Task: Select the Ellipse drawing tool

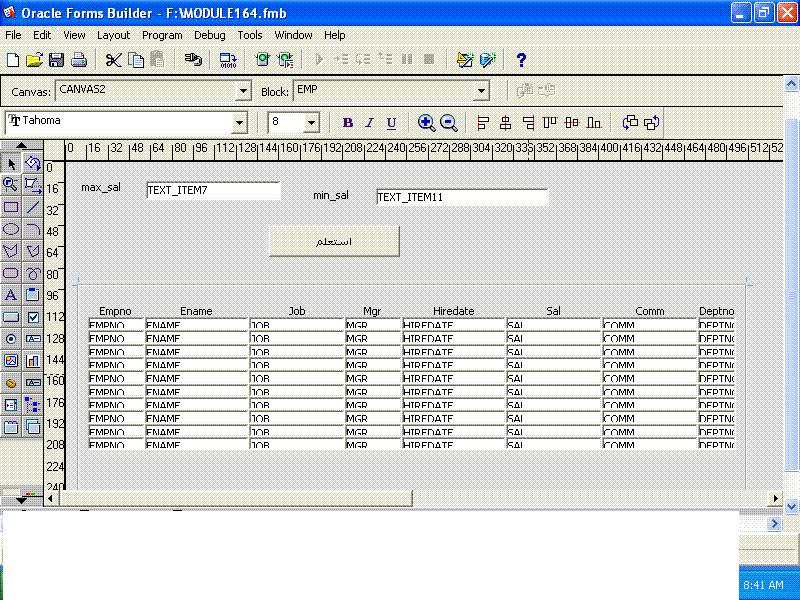Action: [11, 229]
